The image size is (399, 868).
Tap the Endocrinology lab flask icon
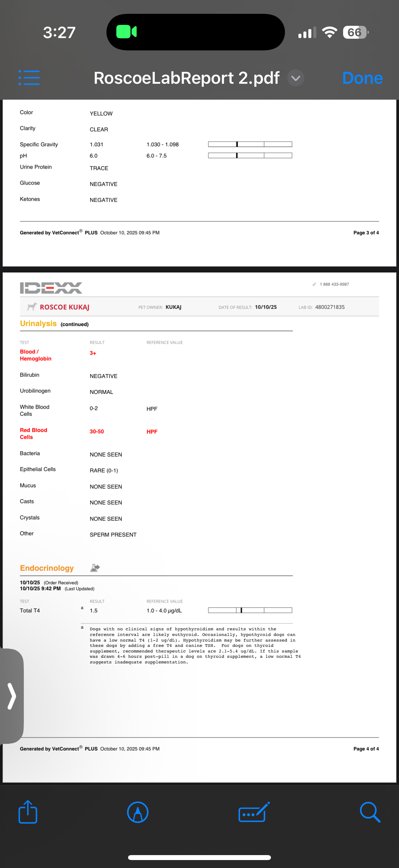pos(95,568)
